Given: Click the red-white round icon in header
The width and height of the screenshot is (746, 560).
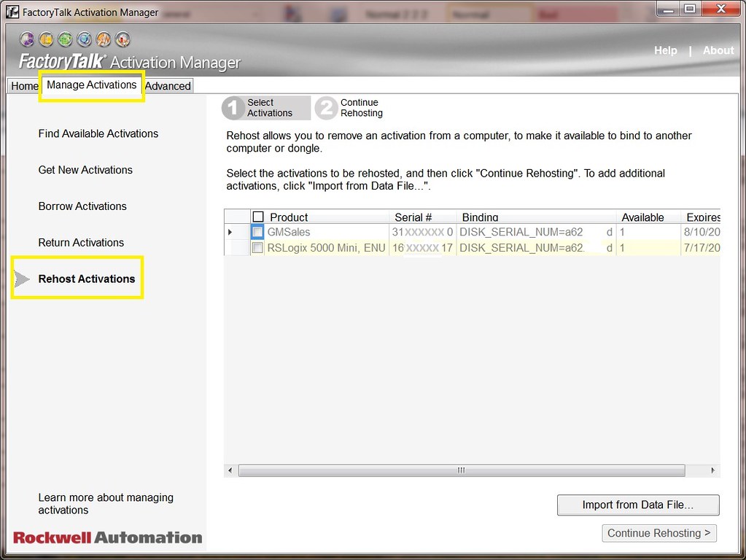Looking at the screenshot, I should point(123,39).
